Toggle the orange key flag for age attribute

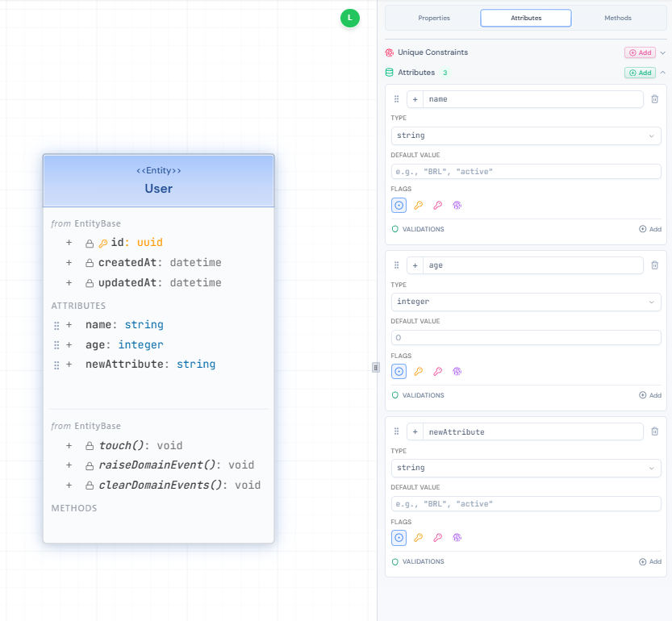click(x=418, y=372)
